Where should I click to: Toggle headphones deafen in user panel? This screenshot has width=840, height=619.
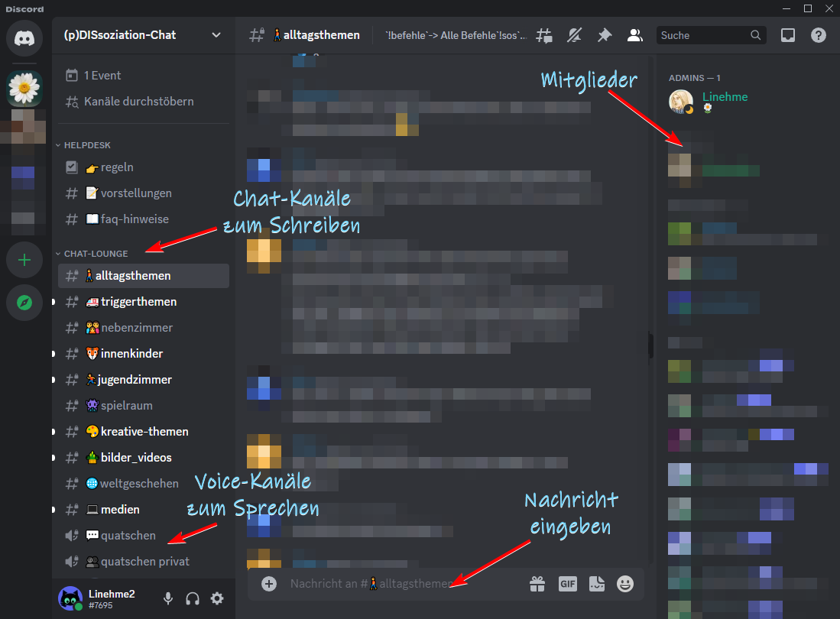click(x=193, y=598)
